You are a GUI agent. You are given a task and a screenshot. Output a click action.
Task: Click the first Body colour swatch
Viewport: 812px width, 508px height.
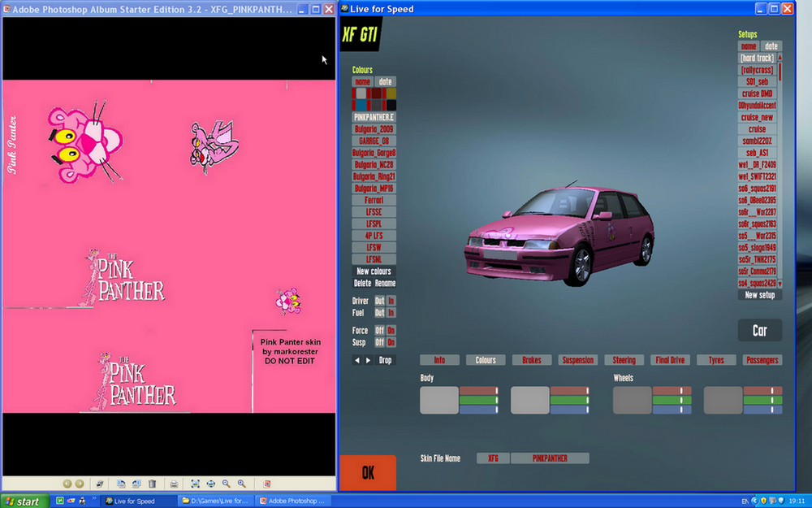439,400
